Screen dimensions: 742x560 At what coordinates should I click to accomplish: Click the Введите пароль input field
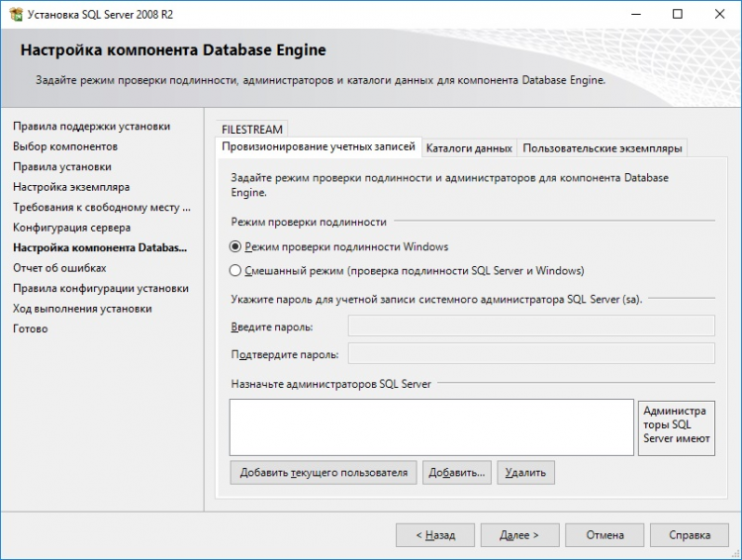(531, 327)
